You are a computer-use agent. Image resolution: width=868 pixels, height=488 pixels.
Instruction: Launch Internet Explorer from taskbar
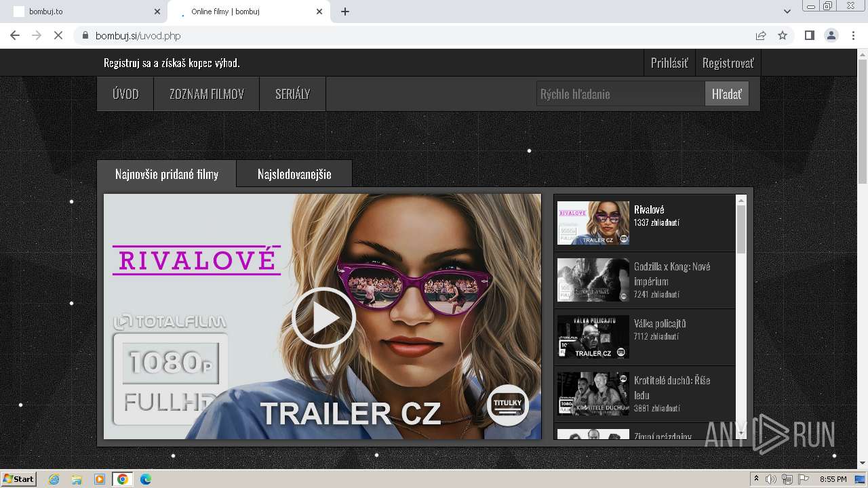54,479
